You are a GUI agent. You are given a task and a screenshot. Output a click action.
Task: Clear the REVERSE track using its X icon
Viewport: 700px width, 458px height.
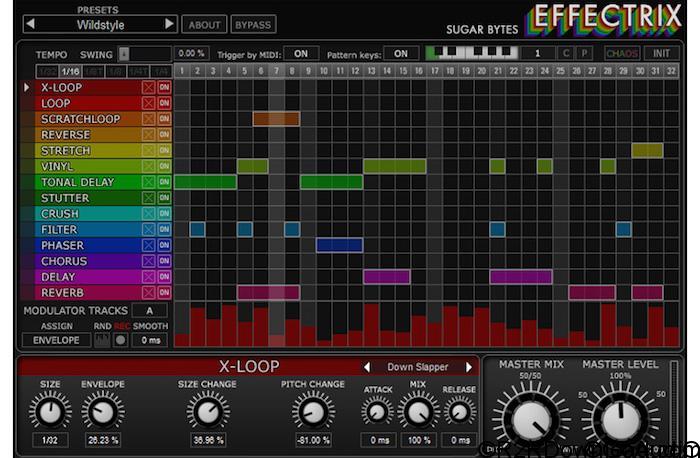tap(149, 134)
